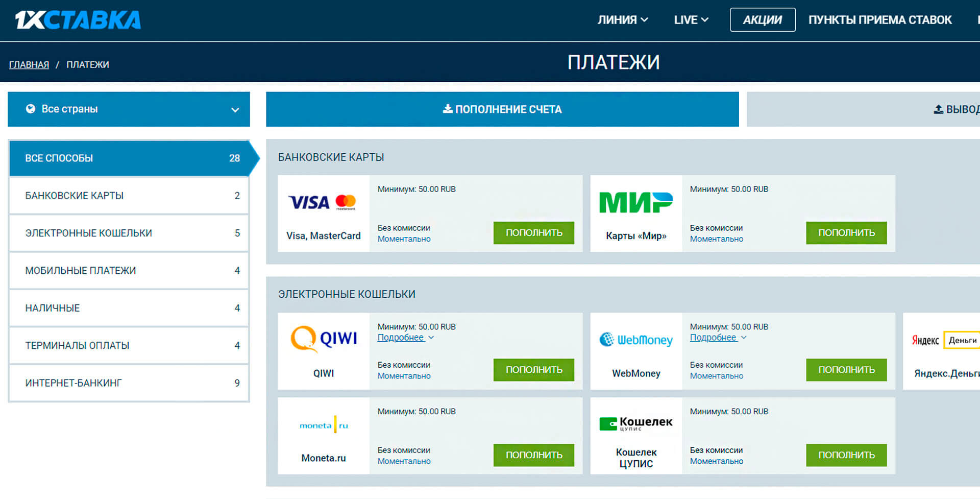This screenshot has height=499, width=980.
Task: Select ИНТЕРНЕТ-БАНКИНГ category
Action: pos(129,383)
